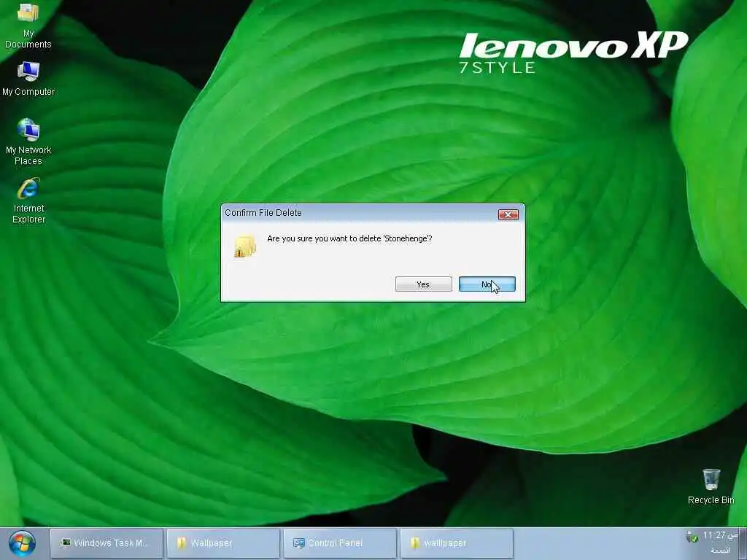This screenshot has width=747, height=560.
Task: Close the Confirm File Delete dialog
Action: click(x=508, y=215)
